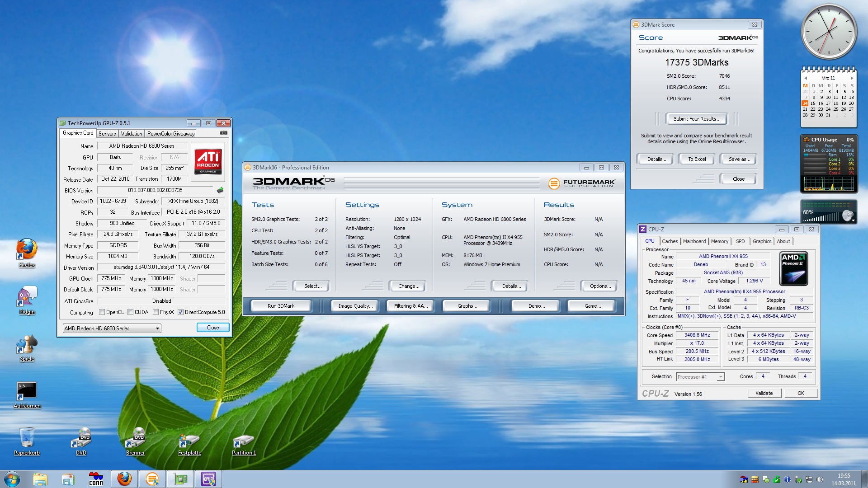Screen dimensions: 868x488
Task: Open the Papierkorb recycle bin
Action: (27, 441)
